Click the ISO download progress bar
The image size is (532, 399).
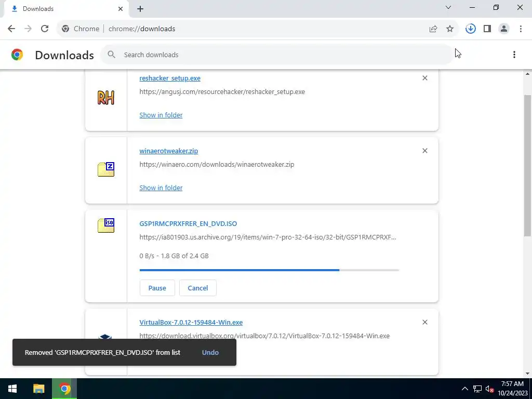tap(270, 270)
